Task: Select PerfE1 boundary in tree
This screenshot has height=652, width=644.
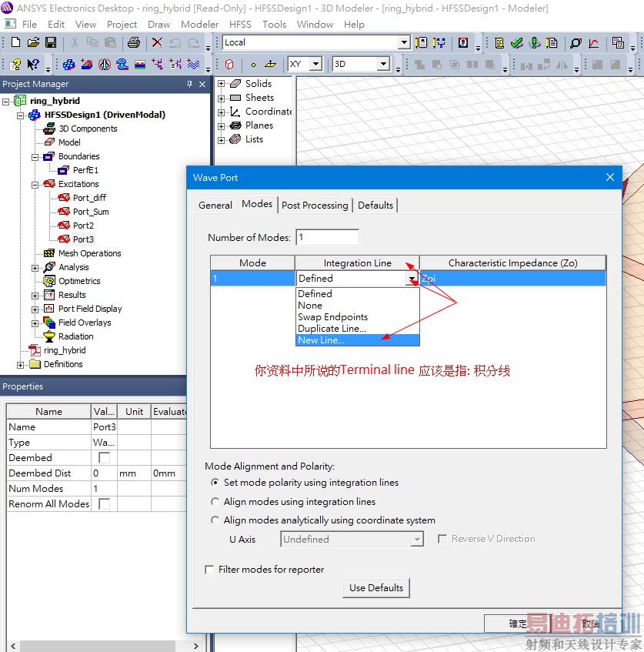Action: (x=85, y=170)
